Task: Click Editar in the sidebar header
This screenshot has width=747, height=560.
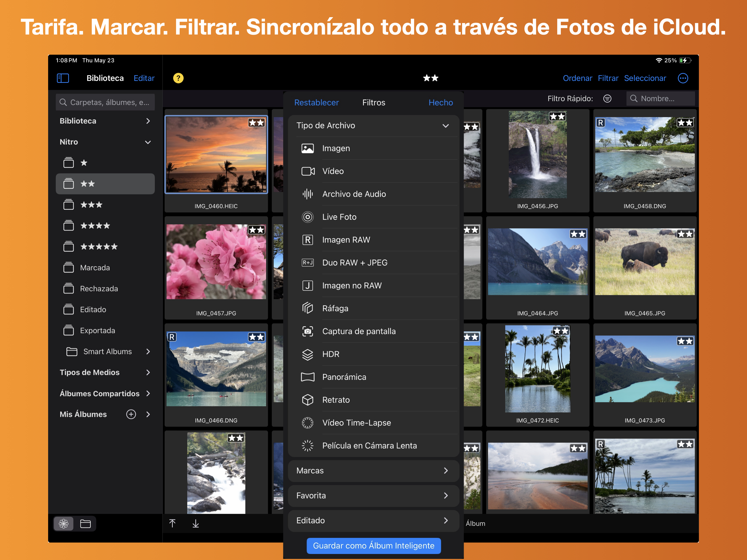Action: click(x=144, y=78)
